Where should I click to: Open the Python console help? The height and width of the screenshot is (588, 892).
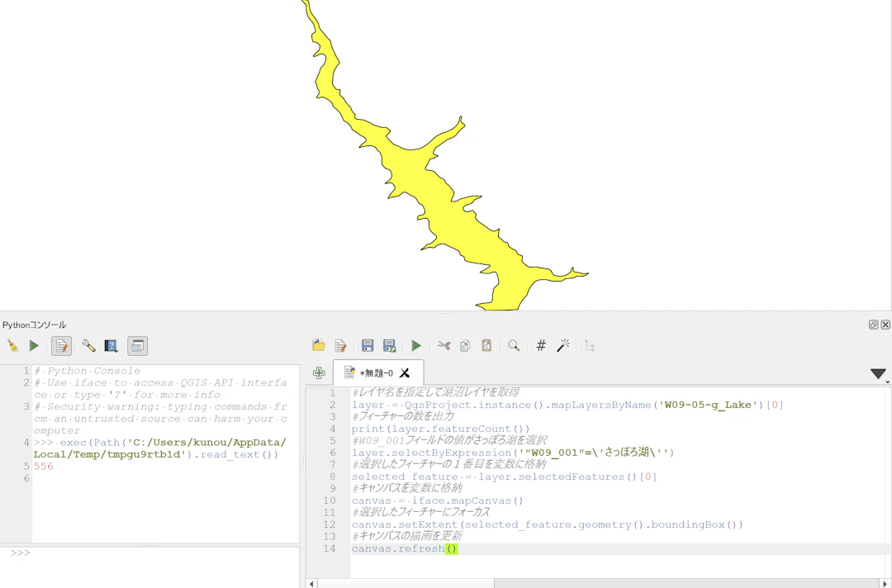coord(111,346)
